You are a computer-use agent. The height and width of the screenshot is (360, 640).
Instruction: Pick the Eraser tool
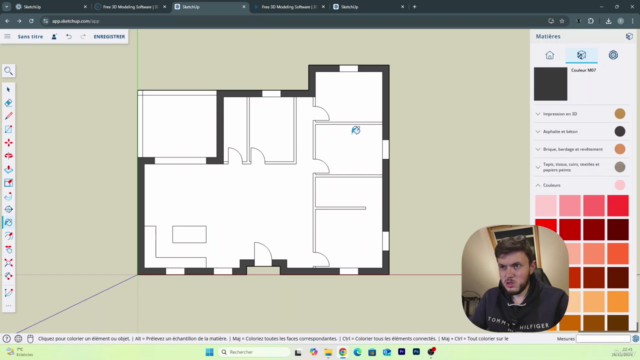pos(9,103)
